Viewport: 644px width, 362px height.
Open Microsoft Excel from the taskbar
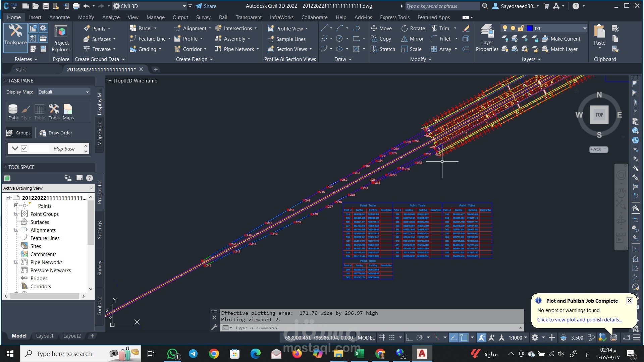click(360, 354)
